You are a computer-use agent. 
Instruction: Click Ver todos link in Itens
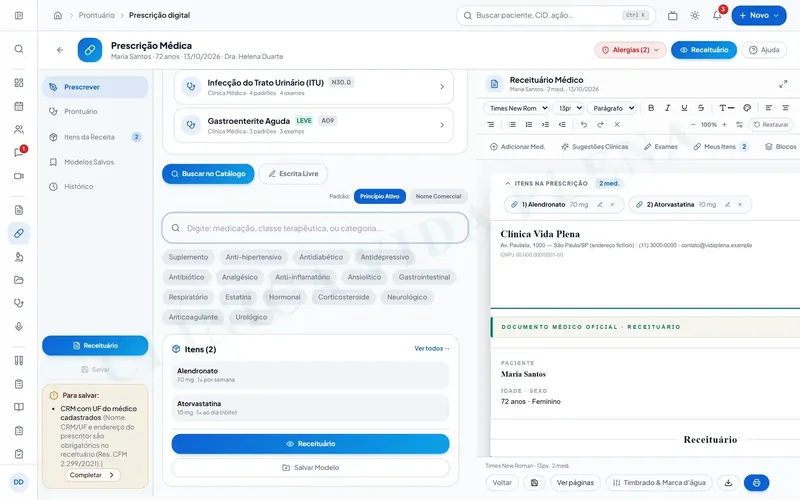click(432, 348)
